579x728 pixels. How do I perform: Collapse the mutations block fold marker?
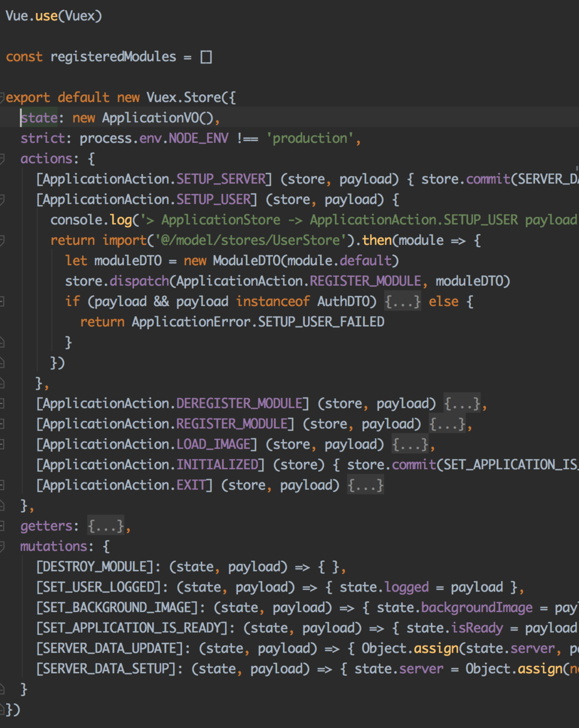(x=2, y=546)
